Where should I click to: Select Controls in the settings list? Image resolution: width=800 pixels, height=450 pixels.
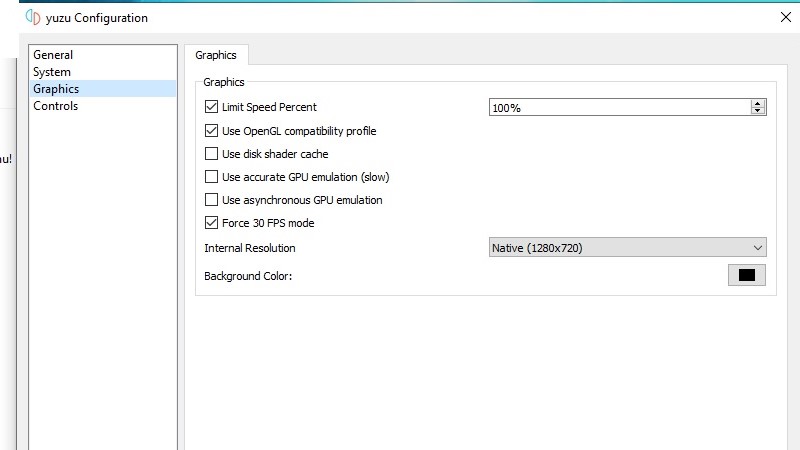(x=103, y=106)
